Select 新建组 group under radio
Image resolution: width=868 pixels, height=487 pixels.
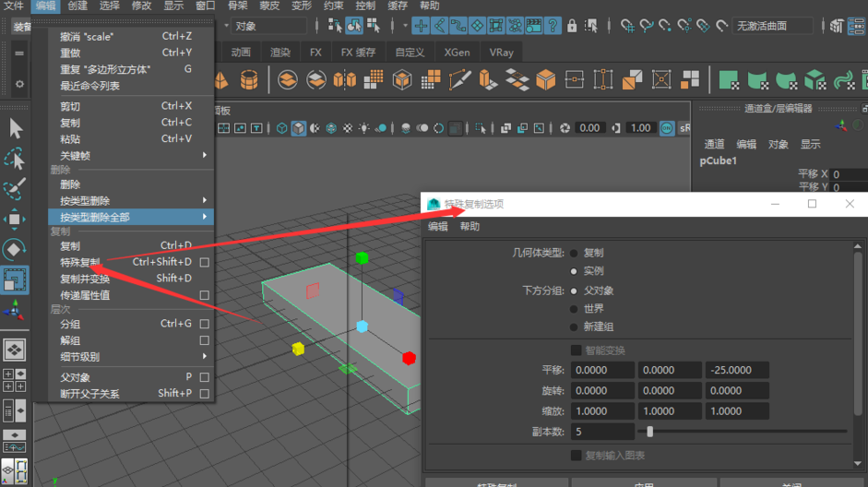574,327
